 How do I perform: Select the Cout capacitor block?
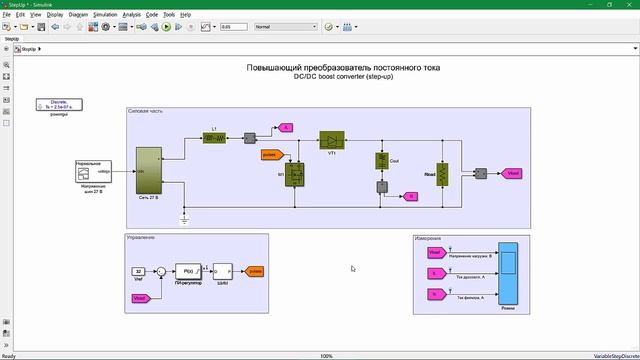point(382,161)
